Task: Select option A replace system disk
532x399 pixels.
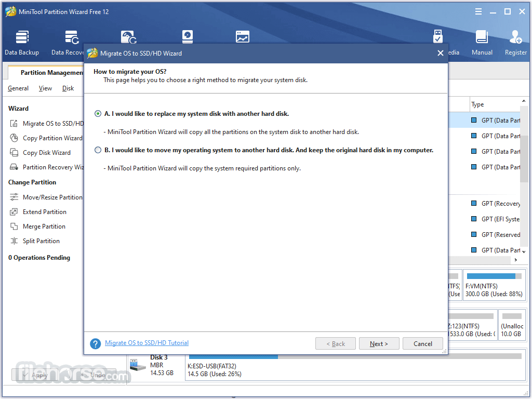Action: click(98, 114)
